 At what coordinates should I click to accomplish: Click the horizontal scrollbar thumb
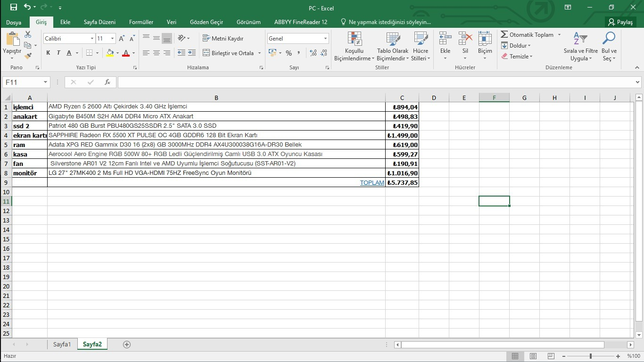click(503, 345)
